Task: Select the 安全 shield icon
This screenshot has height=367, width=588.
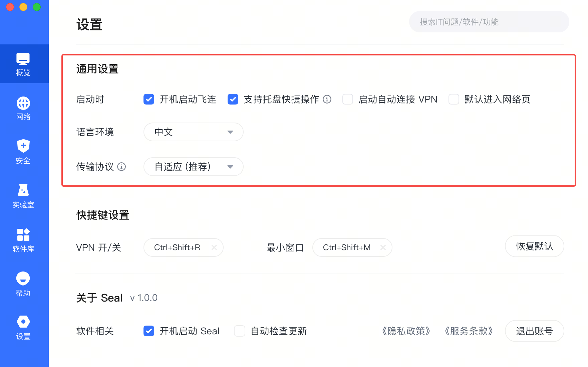Action: 23,146
